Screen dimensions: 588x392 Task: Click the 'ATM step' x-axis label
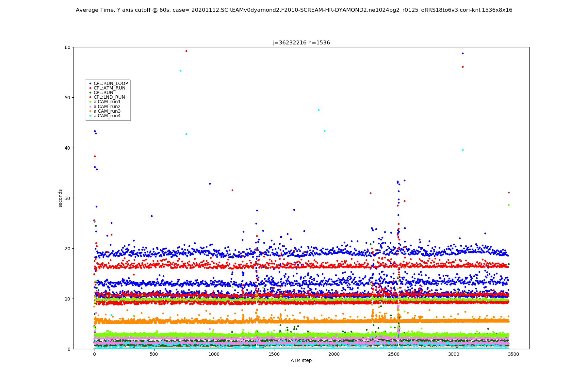click(x=301, y=361)
